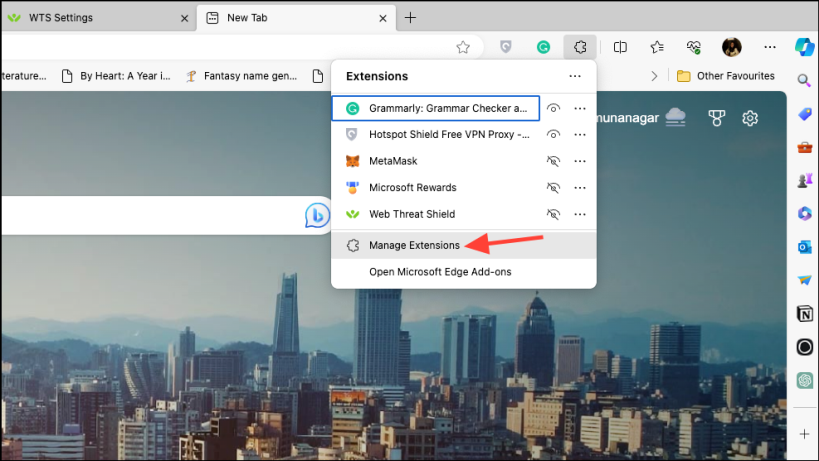
Task: Open sidebar Games chess icon
Action: pos(804,181)
